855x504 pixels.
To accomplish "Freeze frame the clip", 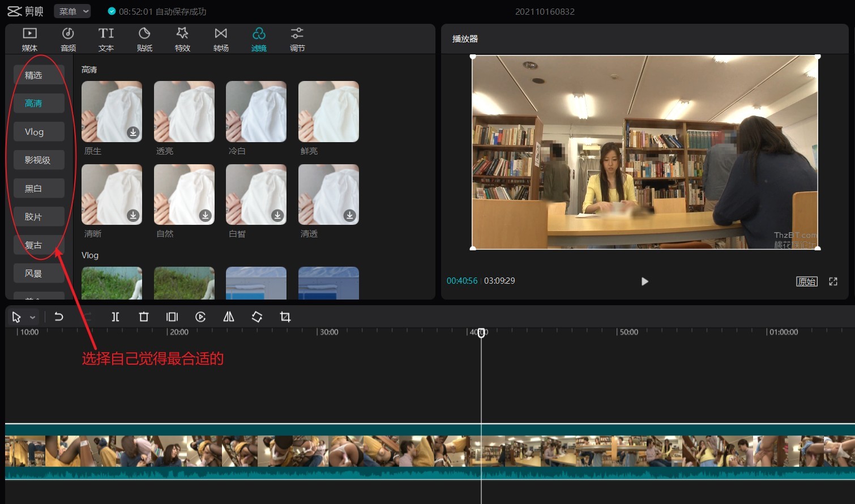I will click(x=172, y=317).
